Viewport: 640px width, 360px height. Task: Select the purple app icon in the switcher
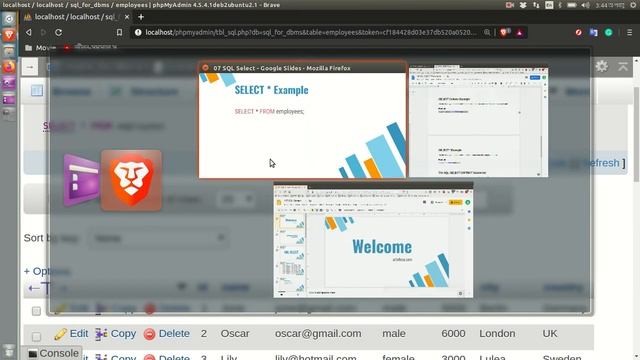[x=81, y=180]
